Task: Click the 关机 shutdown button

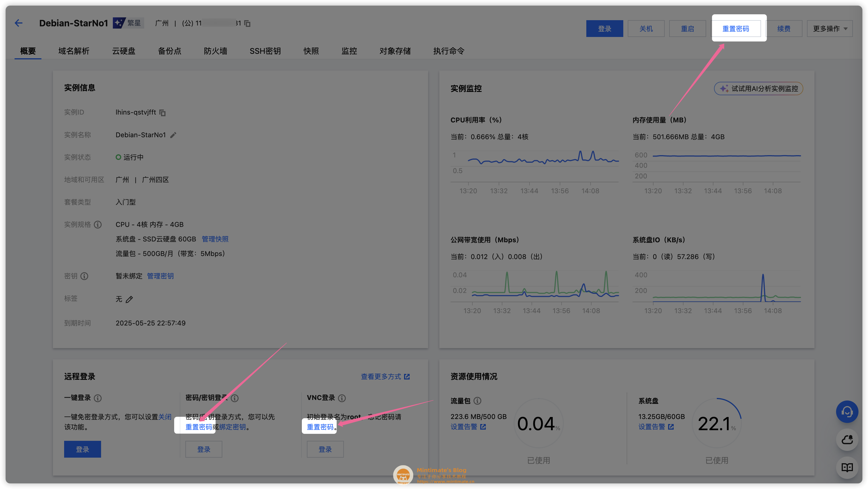Action: [646, 29]
